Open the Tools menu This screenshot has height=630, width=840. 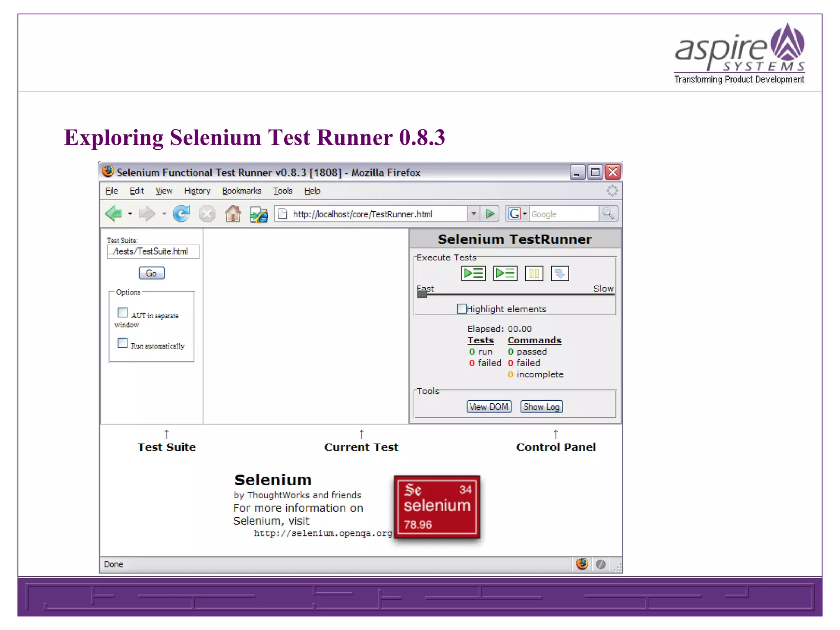(283, 191)
